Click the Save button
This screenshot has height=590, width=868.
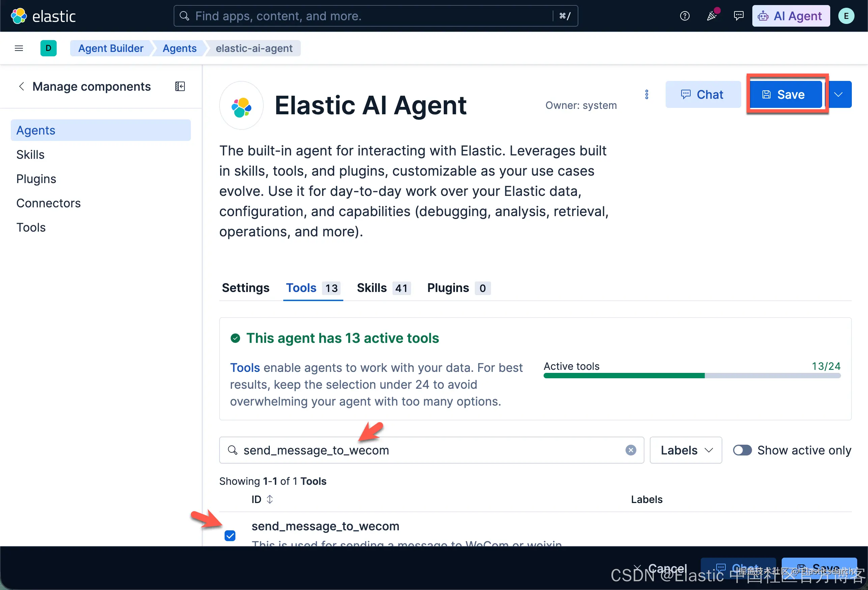(x=786, y=94)
